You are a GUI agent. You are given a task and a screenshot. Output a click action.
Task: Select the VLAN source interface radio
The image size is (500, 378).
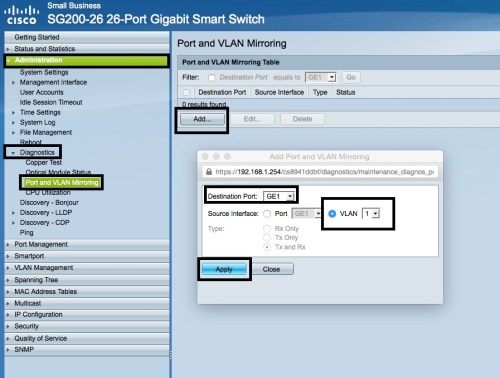coord(332,214)
